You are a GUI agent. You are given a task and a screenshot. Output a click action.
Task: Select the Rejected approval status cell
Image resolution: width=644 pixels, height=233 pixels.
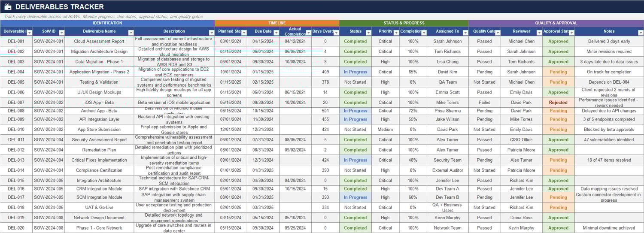(558, 103)
